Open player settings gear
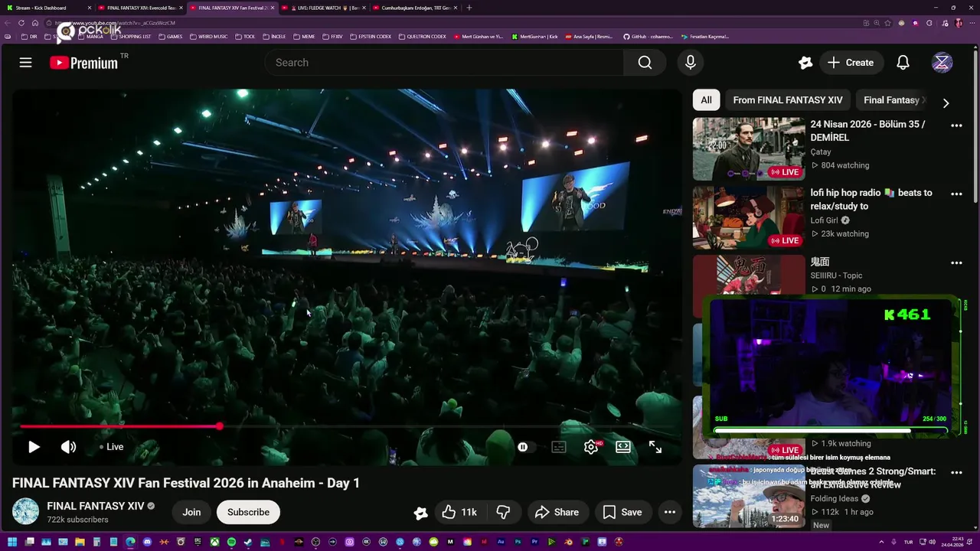 click(x=591, y=447)
